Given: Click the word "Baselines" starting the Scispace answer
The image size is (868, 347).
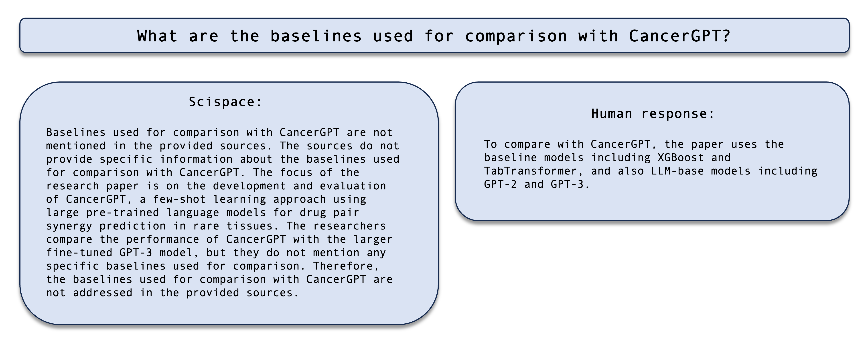Looking at the screenshot, I should point(76,132).
